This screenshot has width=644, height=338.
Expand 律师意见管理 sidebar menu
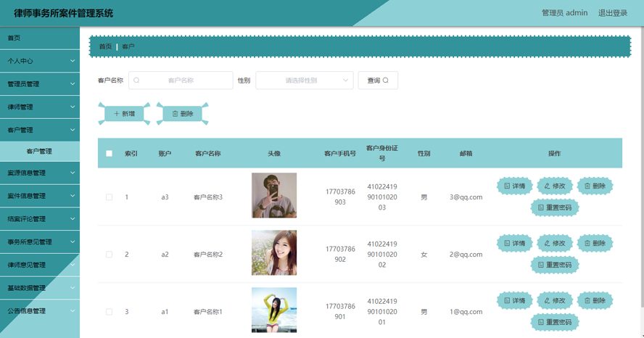[x=40, y=265]
